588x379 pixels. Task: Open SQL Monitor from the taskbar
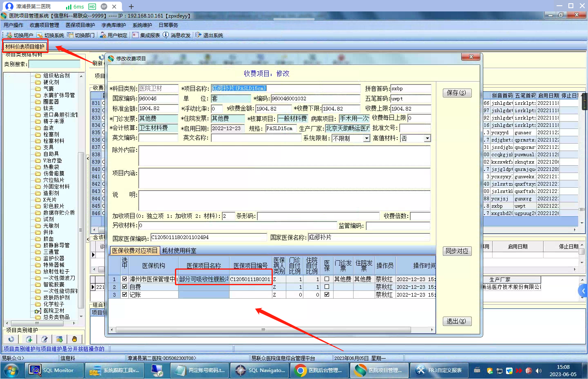(53, 370)
